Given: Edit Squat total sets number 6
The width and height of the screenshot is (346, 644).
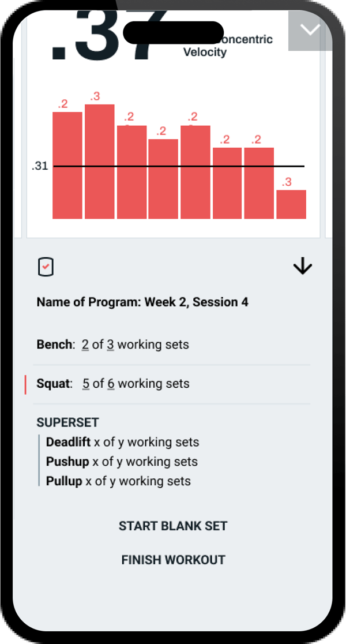Looking at the screenshot, I should click(x=111, y=383).
